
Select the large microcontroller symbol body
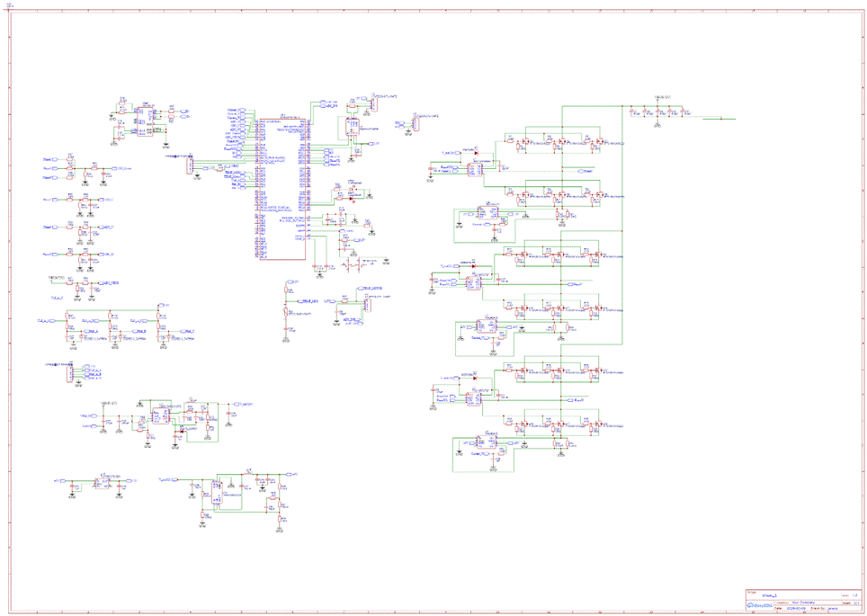pos(282,189)
